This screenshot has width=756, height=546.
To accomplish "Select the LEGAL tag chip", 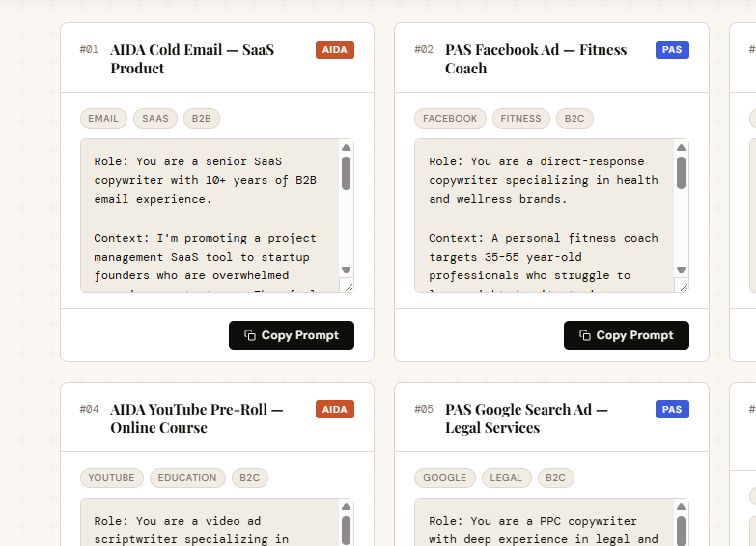I will pos(506,478).
